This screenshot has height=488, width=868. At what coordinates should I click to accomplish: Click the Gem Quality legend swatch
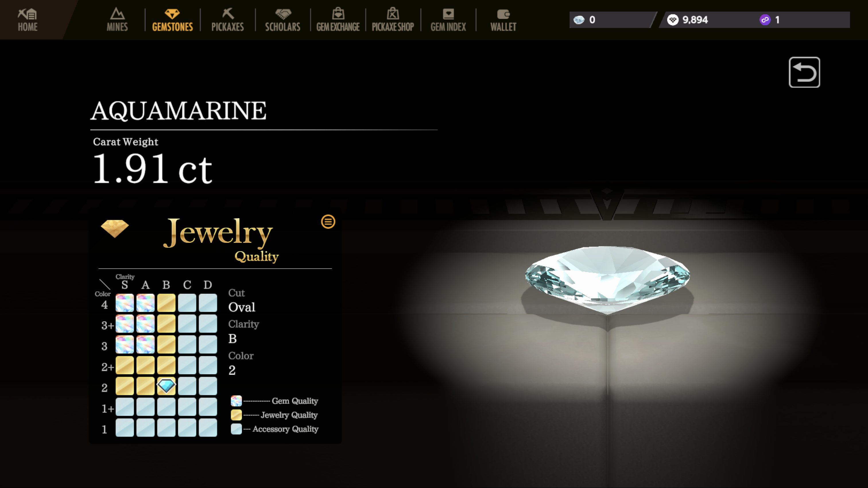tap(236, 401)
